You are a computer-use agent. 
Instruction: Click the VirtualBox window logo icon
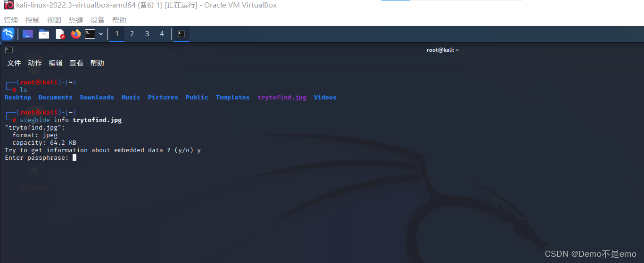tap(8, 5)
